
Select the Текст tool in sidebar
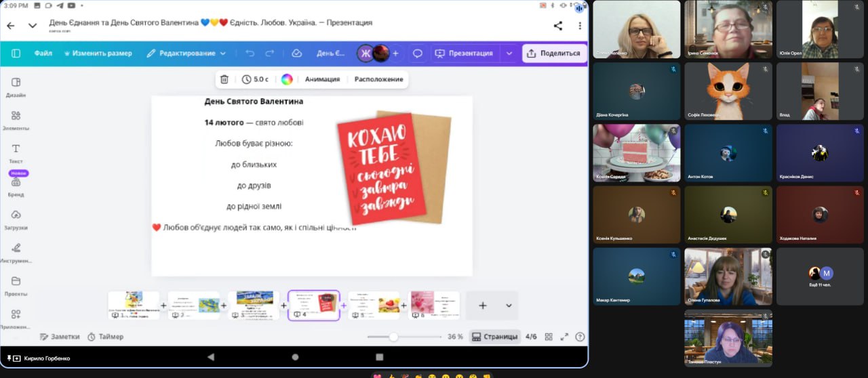coord(16,152)
